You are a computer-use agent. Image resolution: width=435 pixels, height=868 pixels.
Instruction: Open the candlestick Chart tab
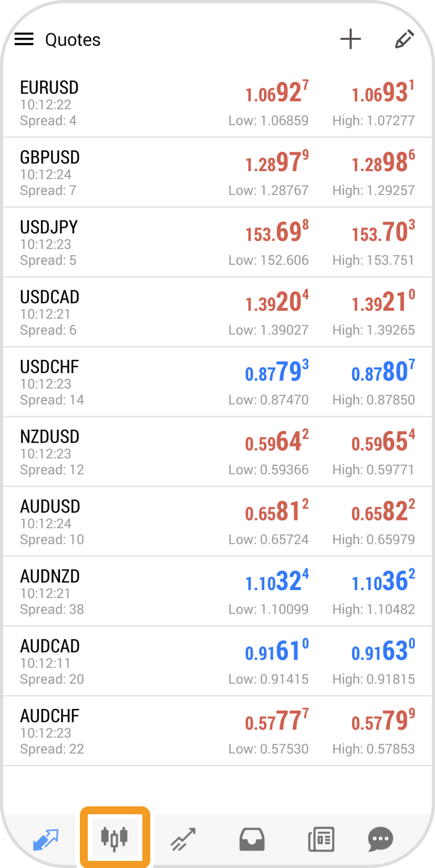click(x=115, y=838)
